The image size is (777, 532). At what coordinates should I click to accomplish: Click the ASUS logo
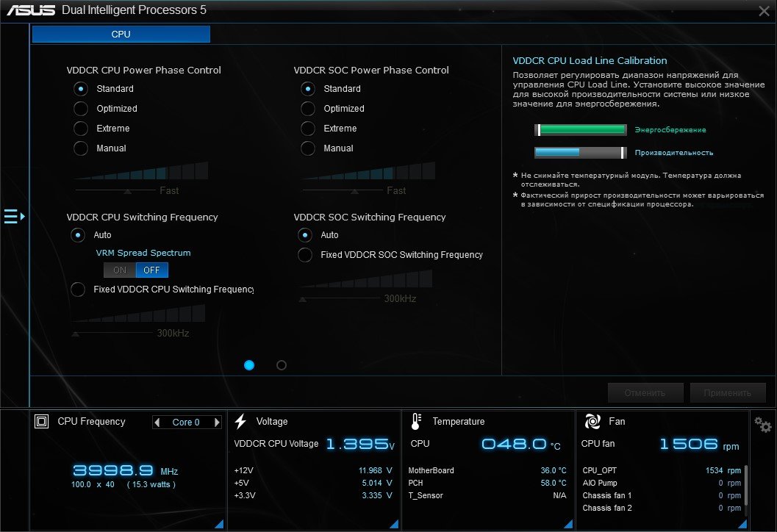coord(31,10)
